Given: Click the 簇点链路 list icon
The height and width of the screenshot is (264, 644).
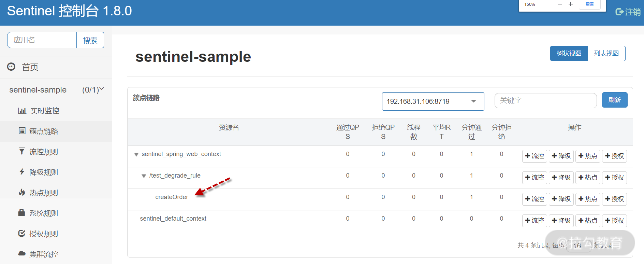Looking at the screenshot, I should click(x=22, y=131).
